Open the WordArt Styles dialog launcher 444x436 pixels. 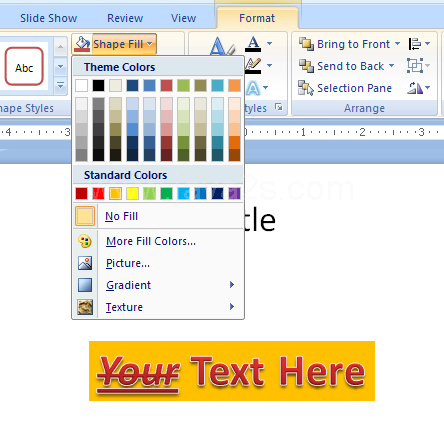point(279,107)
